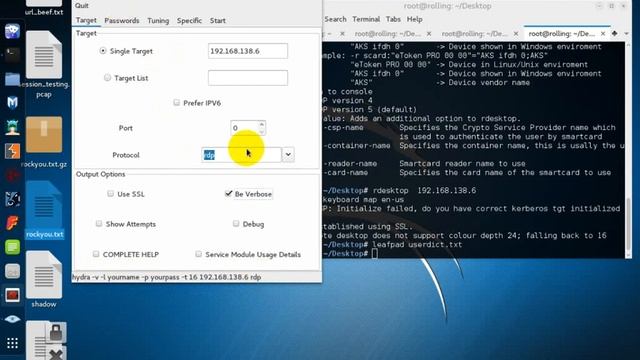
Task: Click the Protocol text field showing rdp
Action: coord(241,155)
